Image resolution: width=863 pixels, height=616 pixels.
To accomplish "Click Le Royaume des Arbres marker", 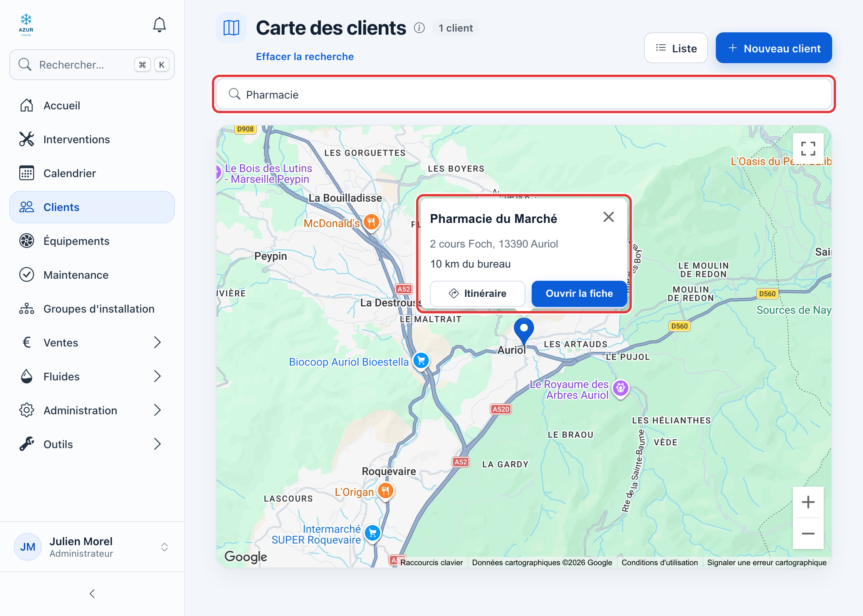I will 621,388.
